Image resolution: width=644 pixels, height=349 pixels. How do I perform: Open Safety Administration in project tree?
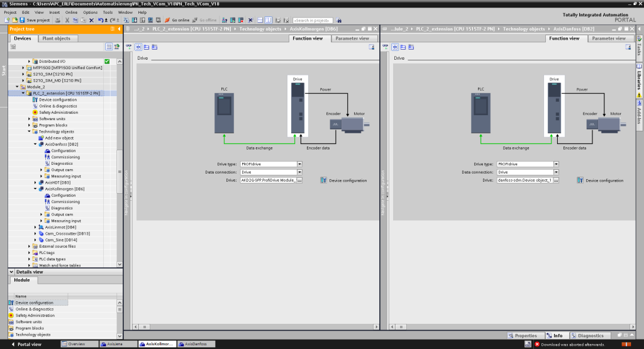click(x=58, y=112)
